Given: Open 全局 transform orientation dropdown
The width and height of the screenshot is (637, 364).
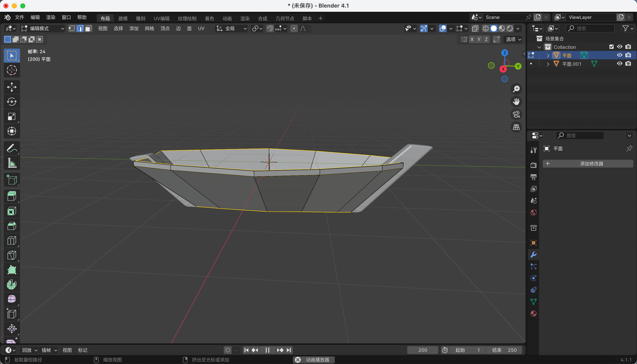Looking at the screenshot, I should pyautogui.click(x=231, y=28).
